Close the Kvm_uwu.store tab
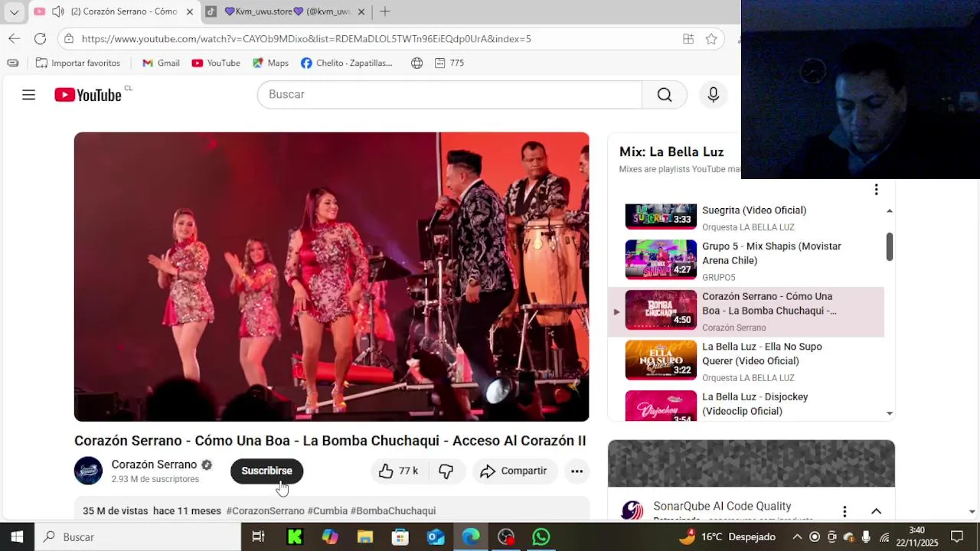The image size is (980, 551). (361, 11)
